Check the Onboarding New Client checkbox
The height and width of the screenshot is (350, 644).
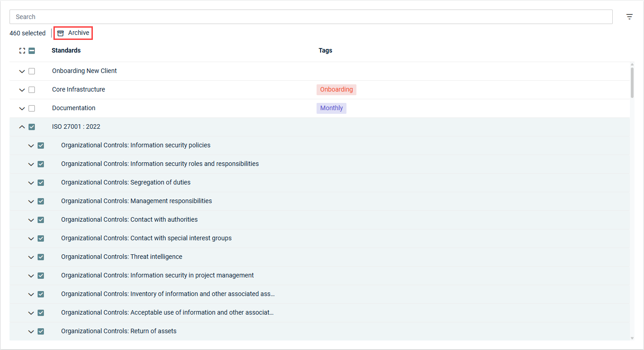pos(32,71)
